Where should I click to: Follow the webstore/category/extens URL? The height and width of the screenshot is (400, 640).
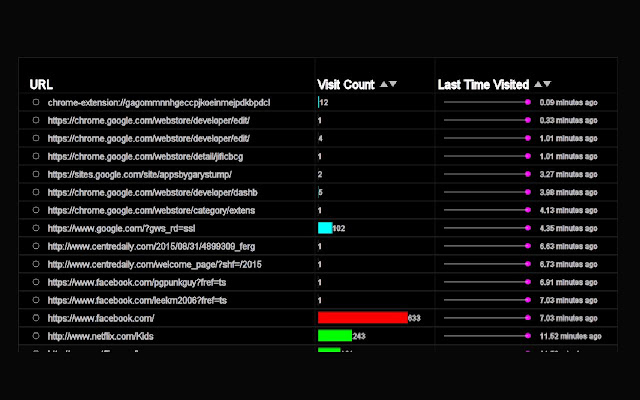(x=151, y=211)
